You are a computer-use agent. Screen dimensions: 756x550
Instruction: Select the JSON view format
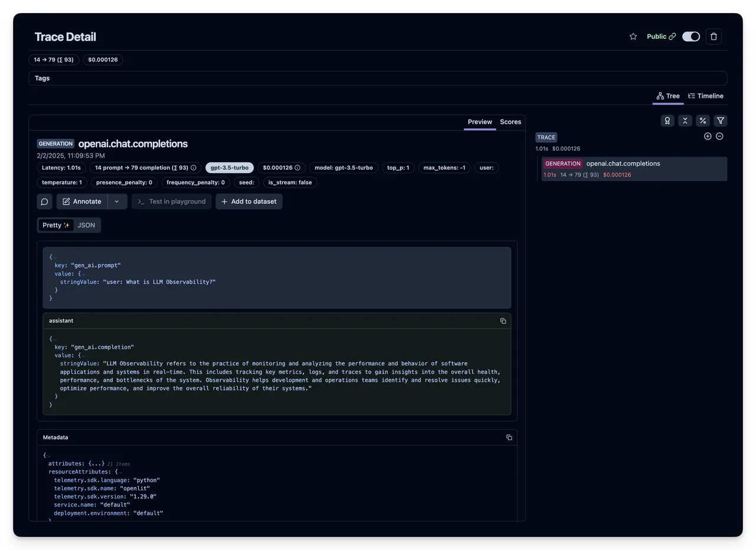(x=86, y=225)
